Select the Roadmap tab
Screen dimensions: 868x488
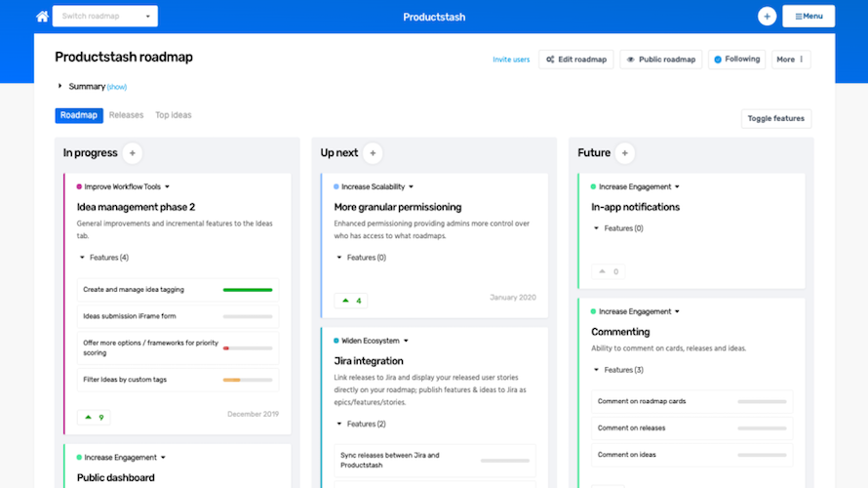(79, 115)
